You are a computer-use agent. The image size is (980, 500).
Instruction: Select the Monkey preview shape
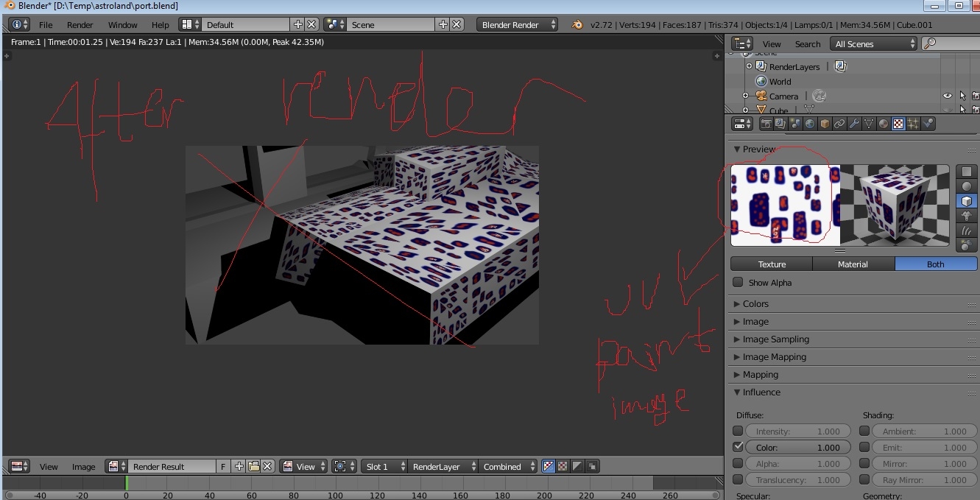(x=965, y=216)
